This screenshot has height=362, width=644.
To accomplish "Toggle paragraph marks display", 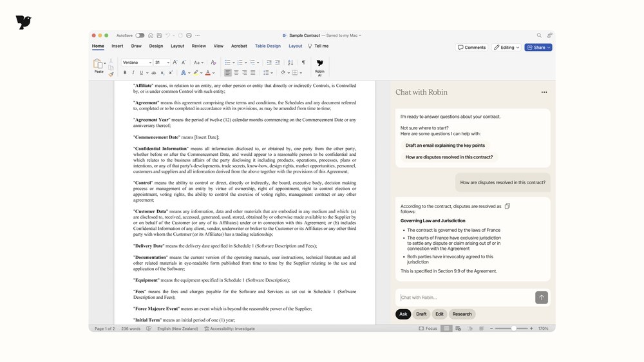I will coord(303,62).
